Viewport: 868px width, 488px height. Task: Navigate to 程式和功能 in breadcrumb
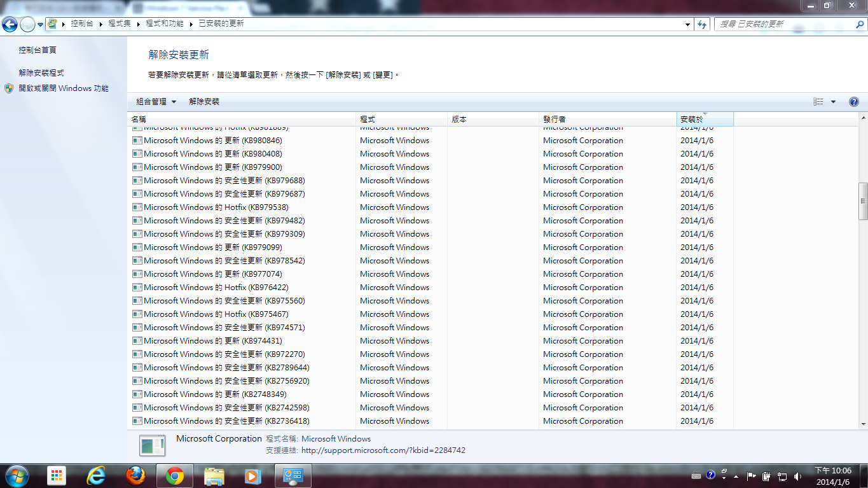tap(165, 24)
